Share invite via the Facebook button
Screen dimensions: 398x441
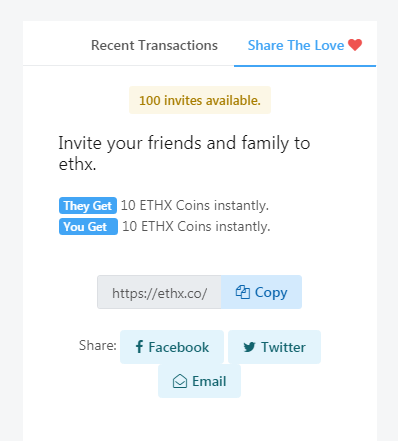click(x=172, y=347)
